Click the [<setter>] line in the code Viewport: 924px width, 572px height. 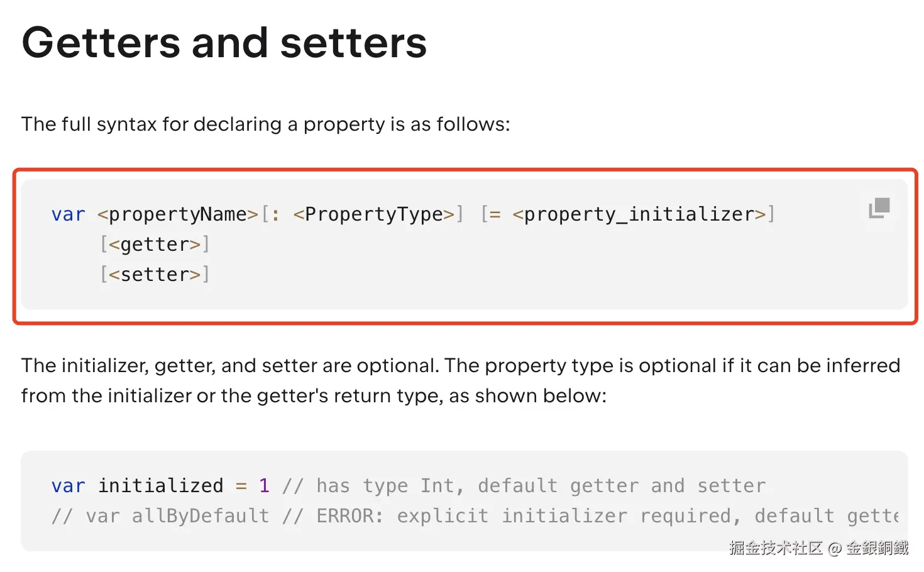pos(155,275)
